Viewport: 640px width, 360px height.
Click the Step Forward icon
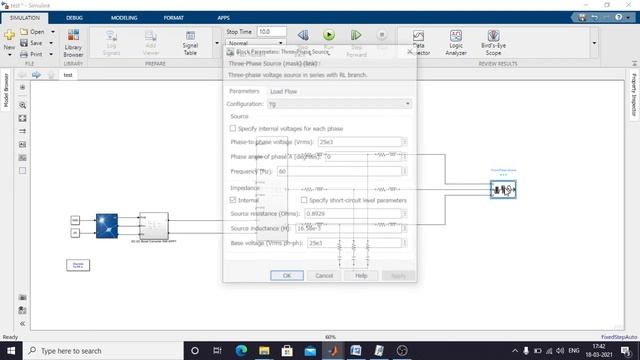[356, 35]
